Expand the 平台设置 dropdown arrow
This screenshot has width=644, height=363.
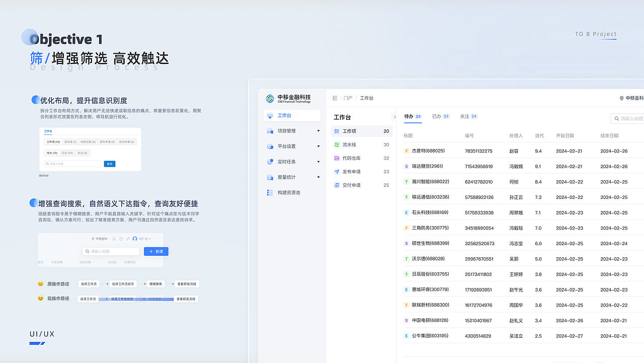pyautogui.click(x=318, y=147)
